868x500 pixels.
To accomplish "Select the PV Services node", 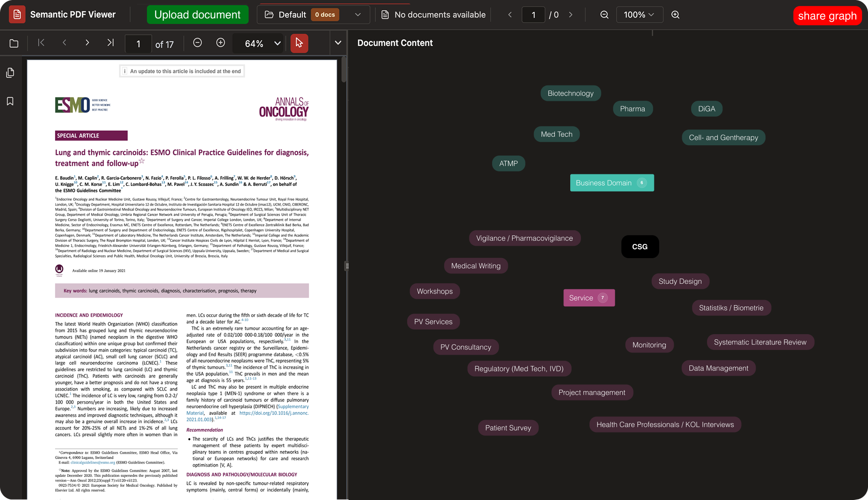I will pyautogui.click(x=433, y=322).
